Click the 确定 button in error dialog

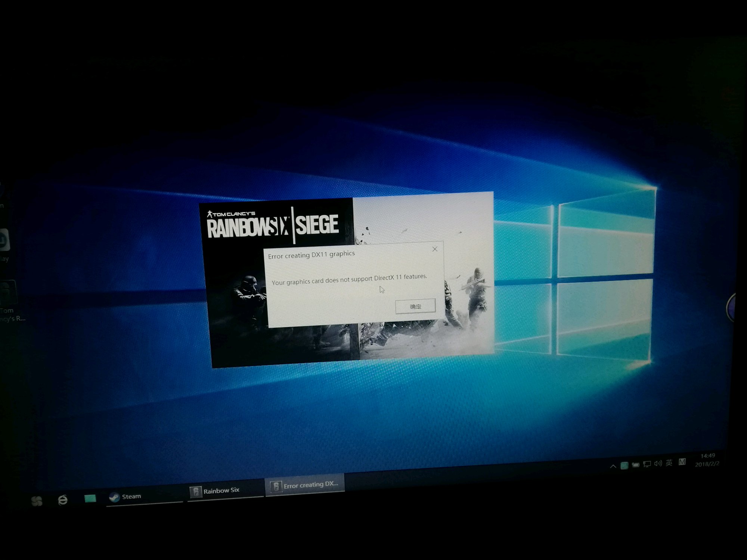[x=415, y=306]
